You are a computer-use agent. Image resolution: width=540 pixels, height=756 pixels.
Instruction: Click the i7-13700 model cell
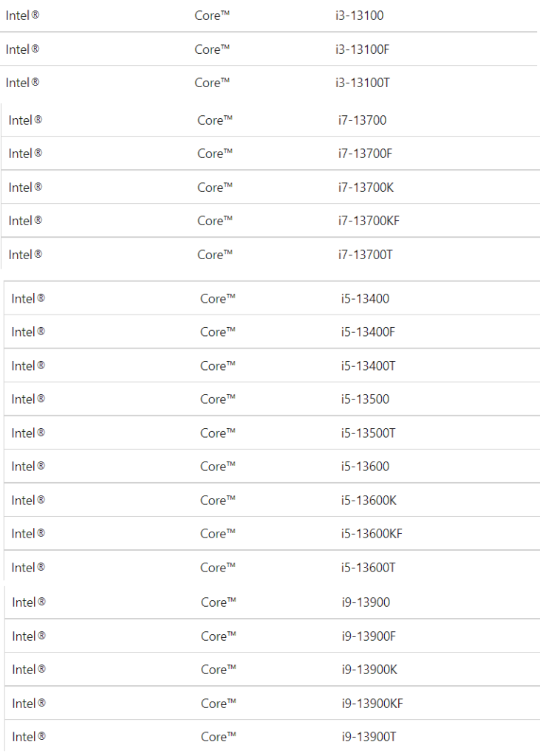click(363, 120)
